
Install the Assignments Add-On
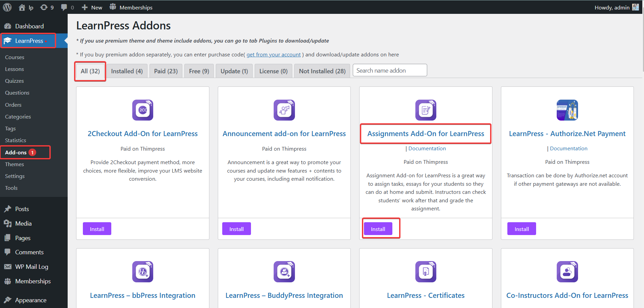click(x=378, y=229)
